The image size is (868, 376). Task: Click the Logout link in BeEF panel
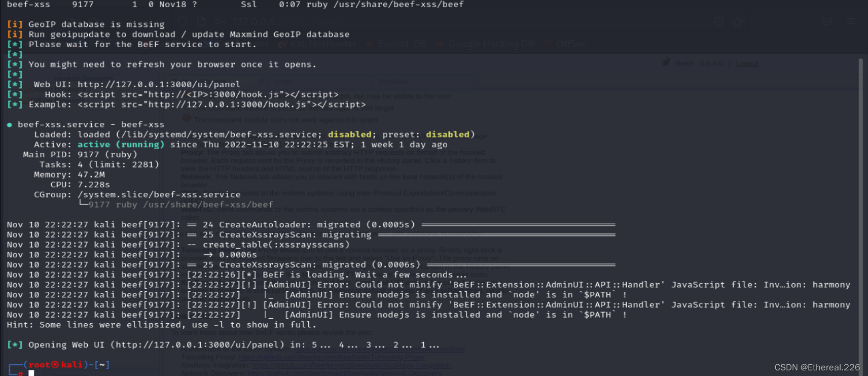tap(747, 63)
